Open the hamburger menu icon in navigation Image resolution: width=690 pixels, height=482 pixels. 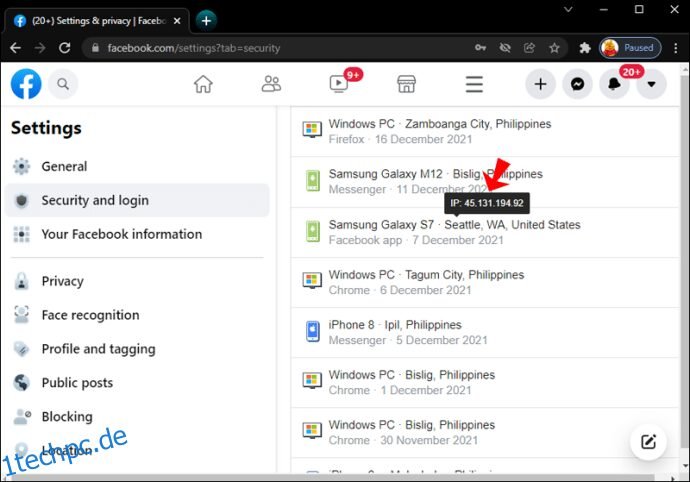(474, 84)
